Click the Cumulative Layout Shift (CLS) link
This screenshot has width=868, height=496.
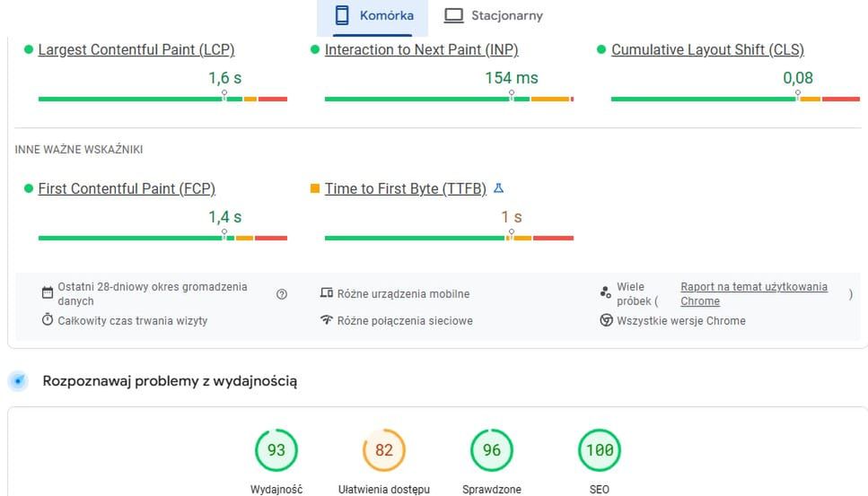coord(707,50)
